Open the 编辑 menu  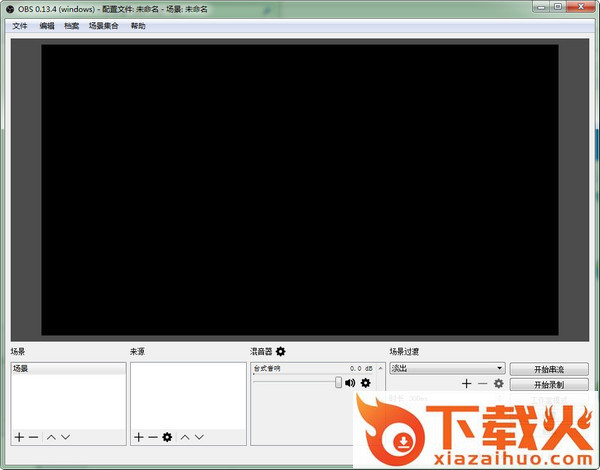tap(47, 26)
